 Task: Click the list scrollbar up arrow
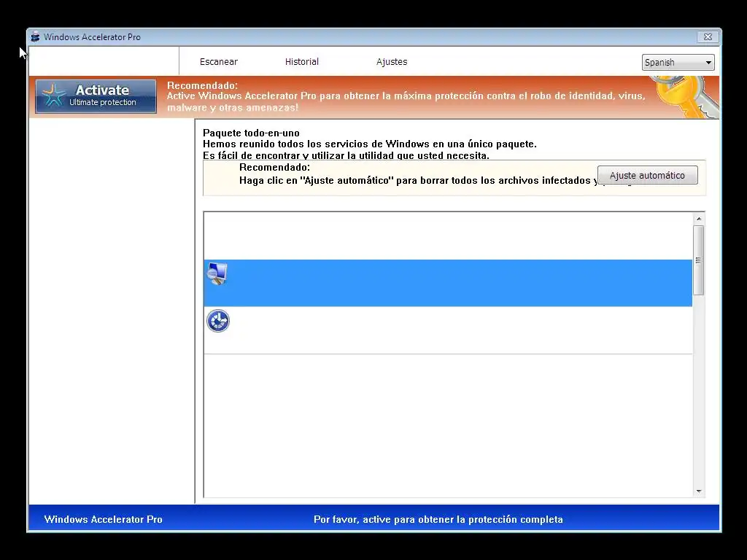699,219
